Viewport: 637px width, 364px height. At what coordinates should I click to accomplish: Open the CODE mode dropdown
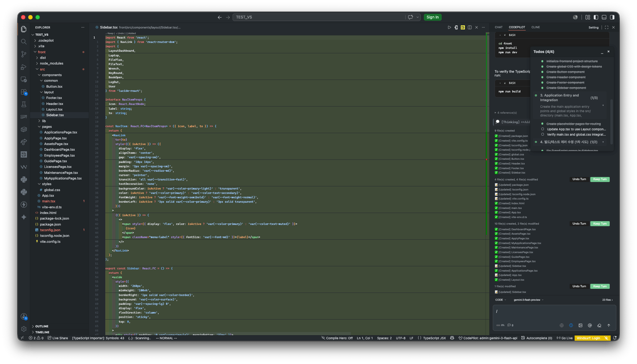(x=500, y=300)
